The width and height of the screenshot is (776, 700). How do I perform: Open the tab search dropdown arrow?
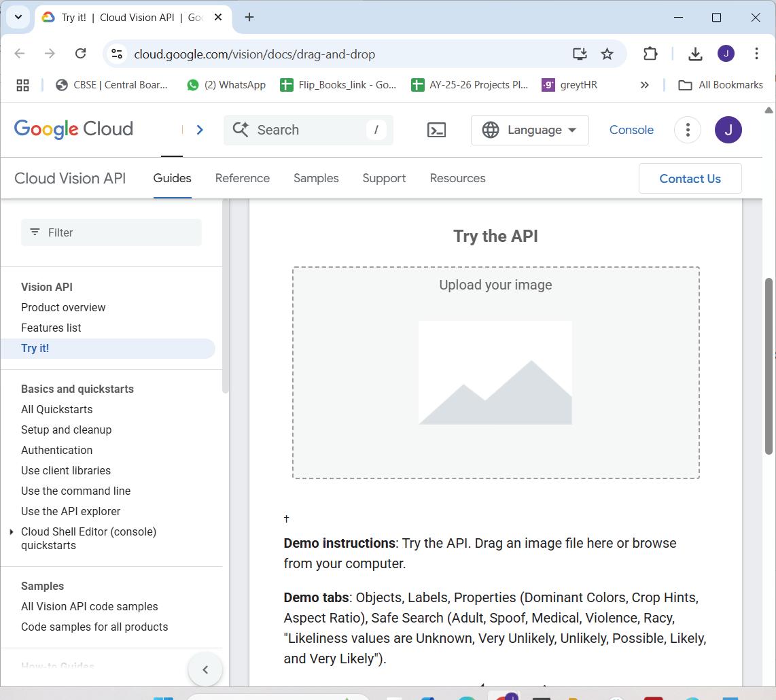click(x=18, y=17)
